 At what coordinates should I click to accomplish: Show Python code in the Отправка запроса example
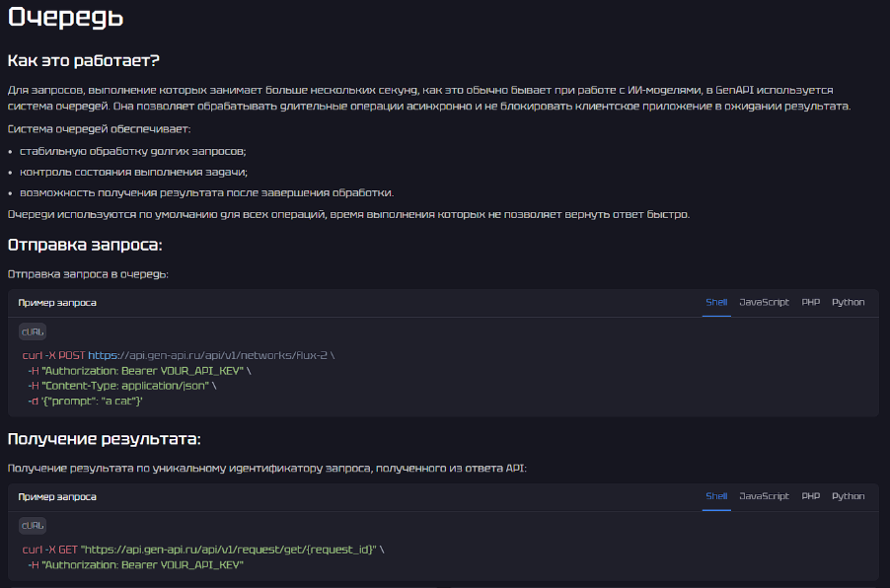tap(848, 302)
